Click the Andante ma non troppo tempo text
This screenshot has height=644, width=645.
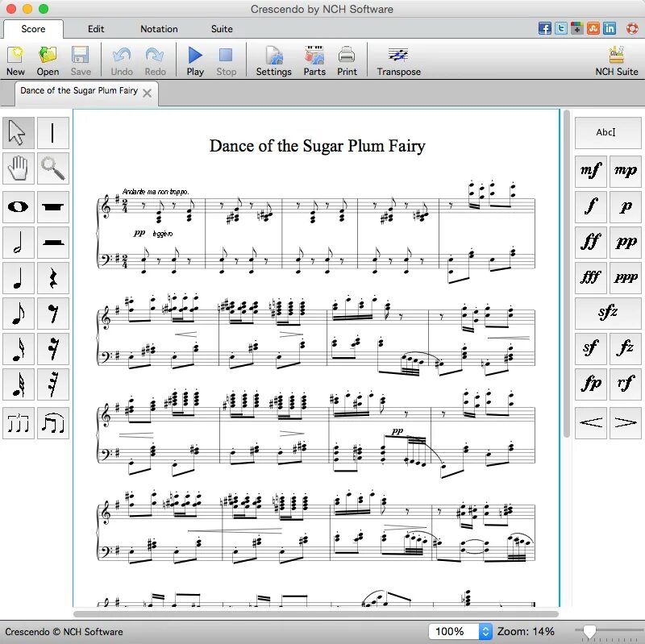tap(156, 192)
